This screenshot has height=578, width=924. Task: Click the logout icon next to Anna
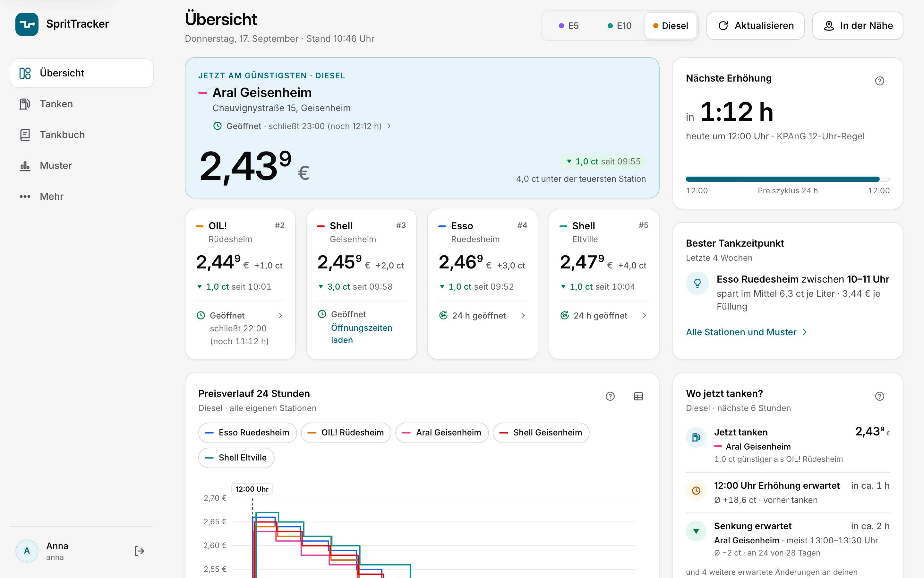click(x=139, y=551)
